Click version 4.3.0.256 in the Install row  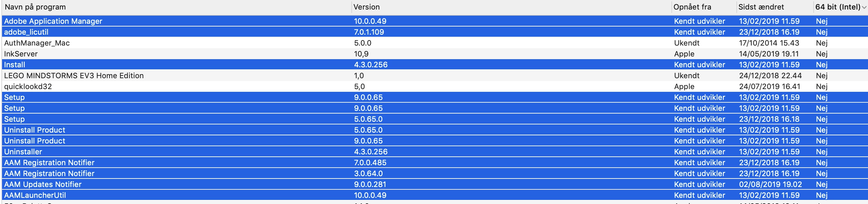pos(371,65)
